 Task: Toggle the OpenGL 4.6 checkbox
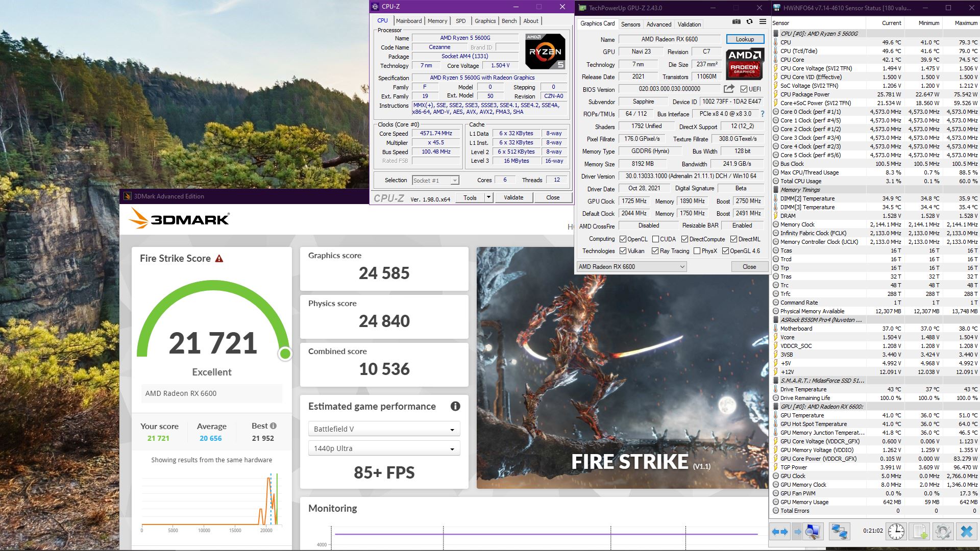point(725,251)
